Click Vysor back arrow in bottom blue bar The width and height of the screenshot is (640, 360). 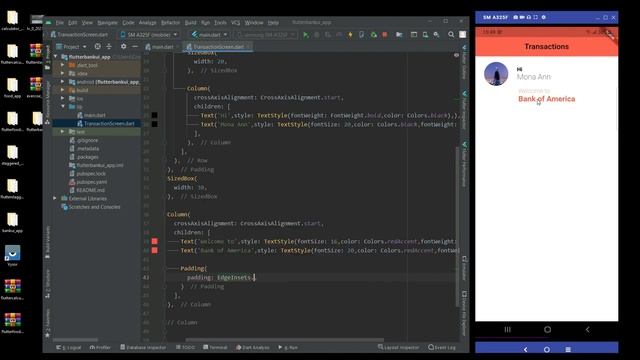(525, 349)
